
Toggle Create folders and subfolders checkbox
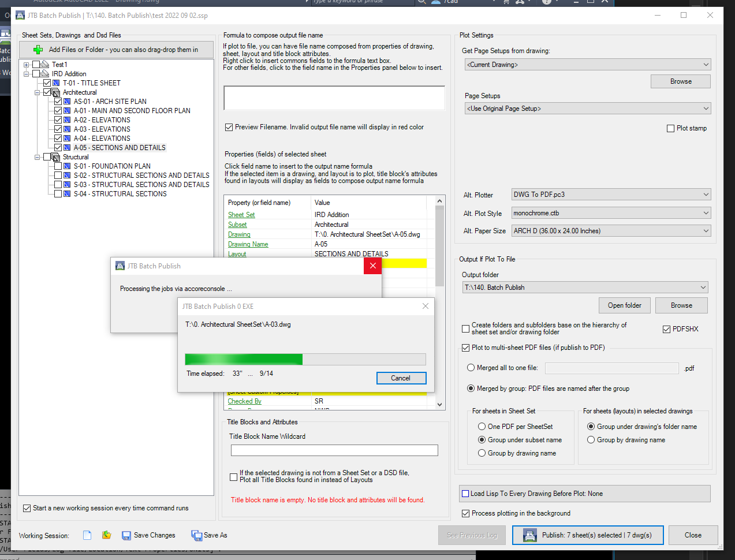point(465,328)
